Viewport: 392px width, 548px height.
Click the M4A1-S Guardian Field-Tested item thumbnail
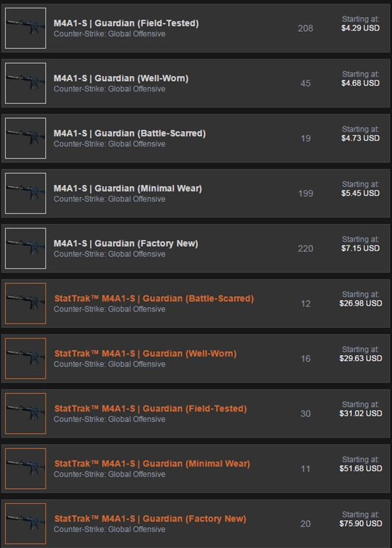[x=25, y=29]
